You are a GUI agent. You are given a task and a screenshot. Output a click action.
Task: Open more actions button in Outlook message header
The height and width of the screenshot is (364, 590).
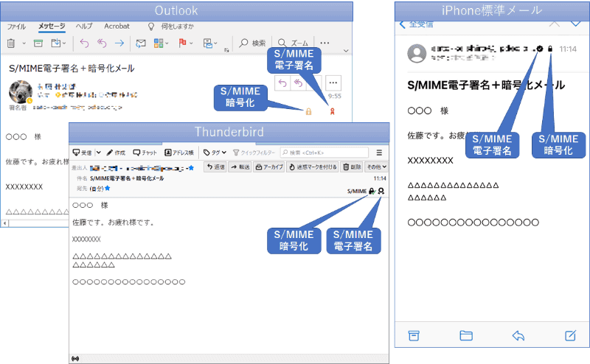[333, 83]
